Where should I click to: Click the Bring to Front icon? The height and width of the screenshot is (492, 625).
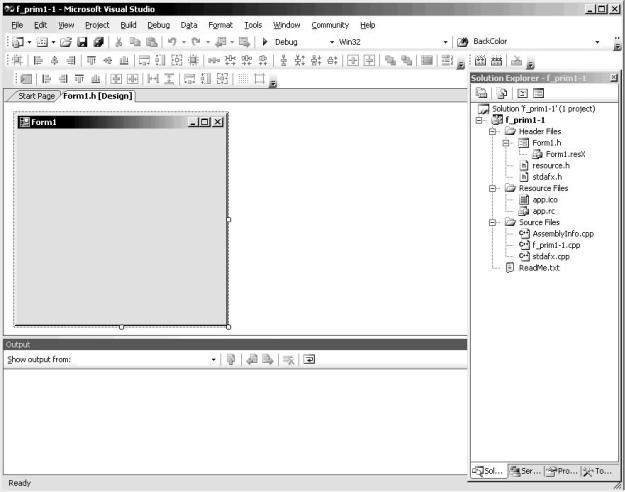pos(390,60)
